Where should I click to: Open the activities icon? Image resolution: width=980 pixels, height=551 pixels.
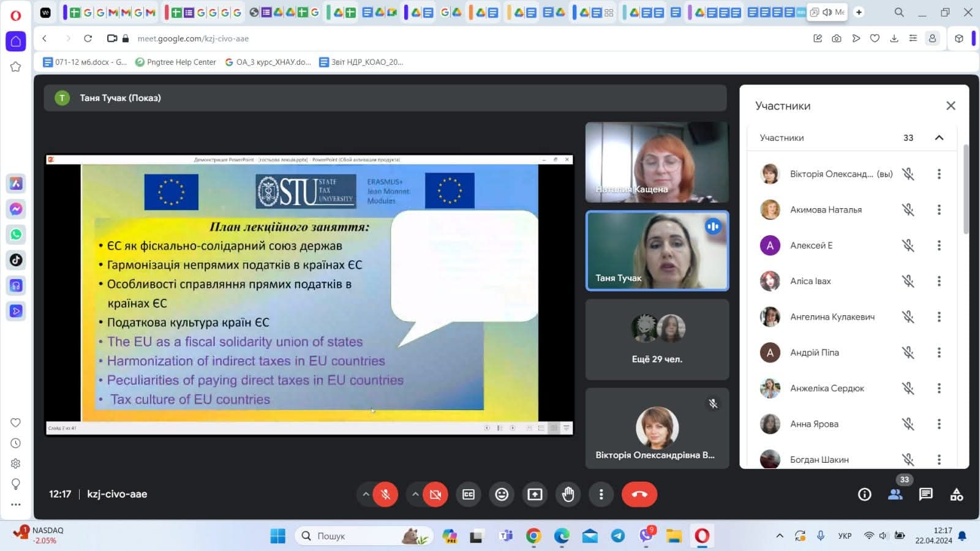click(956, 494)
